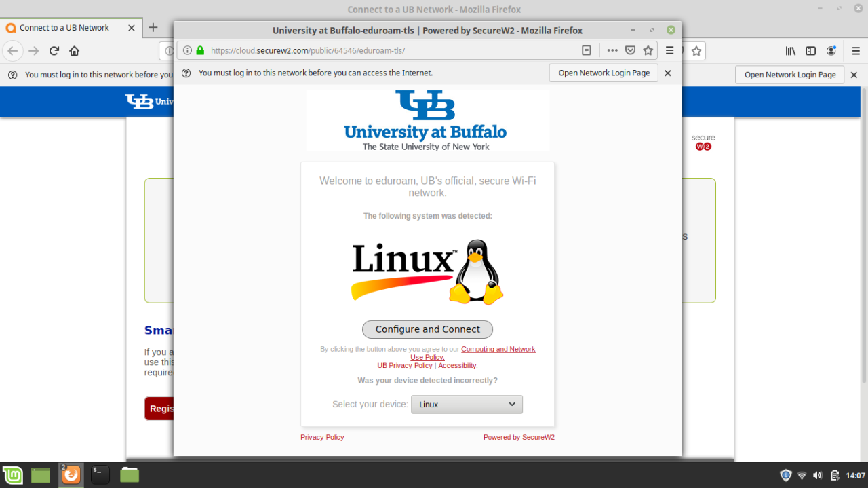This screenshot has height=488, width=868.
Task: Open the UB Privacy Policy link
Action: tap(404, 365)
